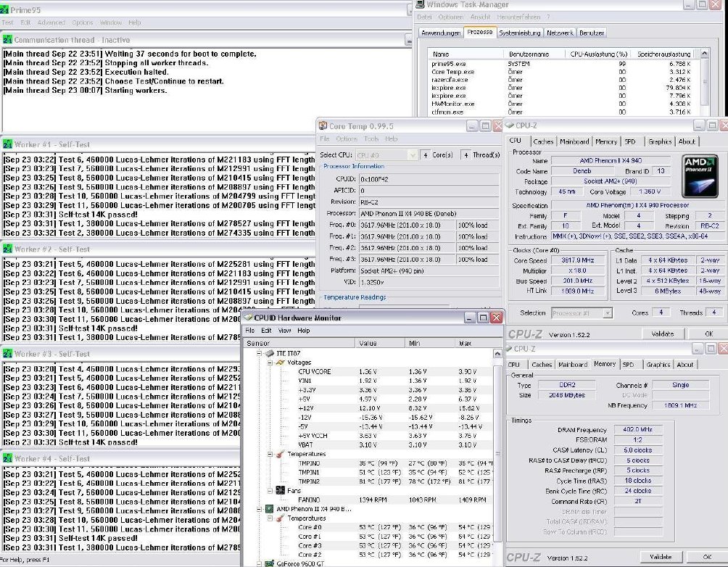Open the View menu in Hardware Monitor
Image resolution: width=728 pixels, height=567 pixels.
284,331
